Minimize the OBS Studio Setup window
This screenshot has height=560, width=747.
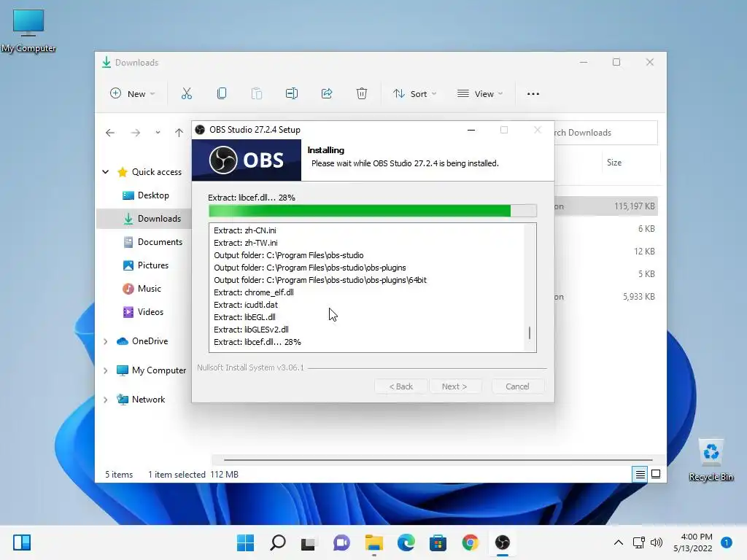[471, 130]
